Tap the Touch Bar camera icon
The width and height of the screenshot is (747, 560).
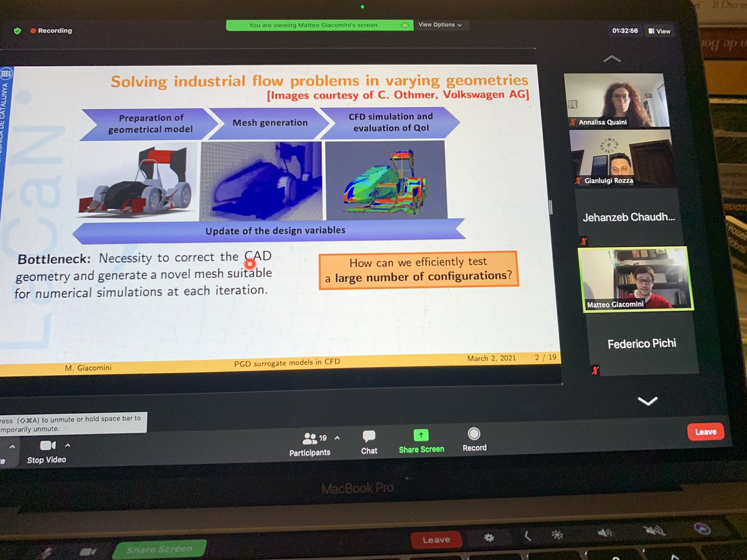pos(88,552)
